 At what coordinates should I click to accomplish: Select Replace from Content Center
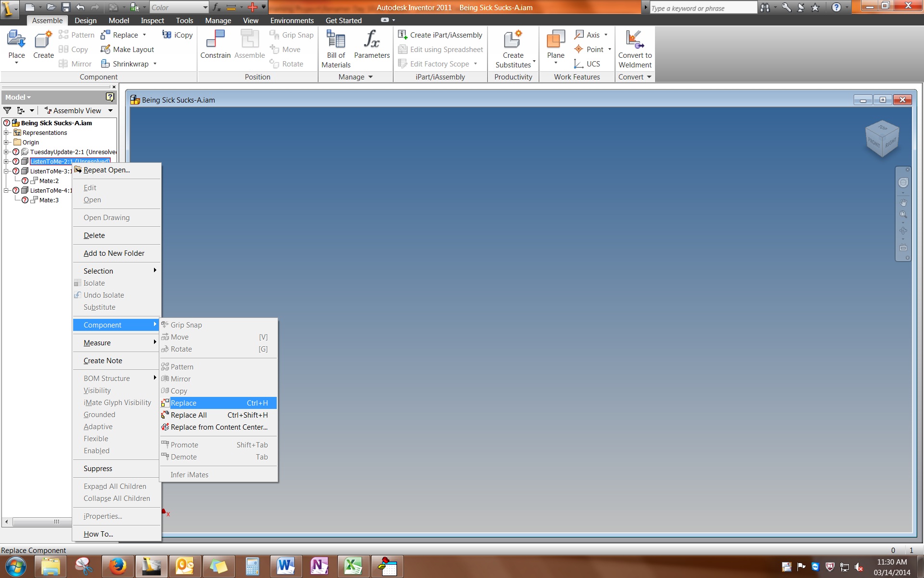coord(218,427)
